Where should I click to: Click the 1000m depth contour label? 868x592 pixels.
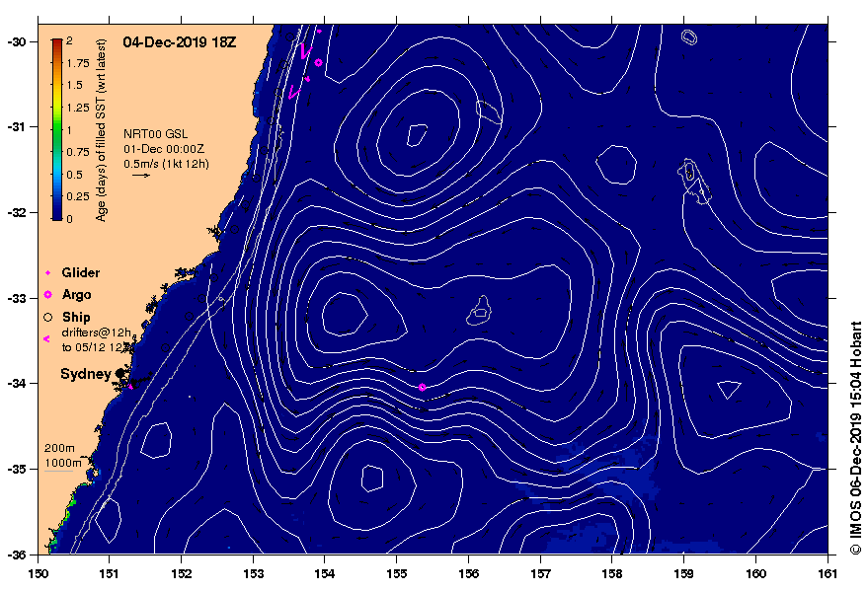tap(63, 463)
